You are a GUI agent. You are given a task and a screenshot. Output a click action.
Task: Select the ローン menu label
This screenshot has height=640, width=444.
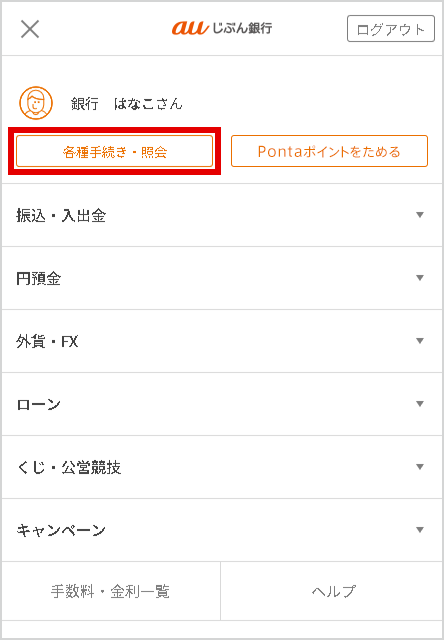click(x=38, y=404)
